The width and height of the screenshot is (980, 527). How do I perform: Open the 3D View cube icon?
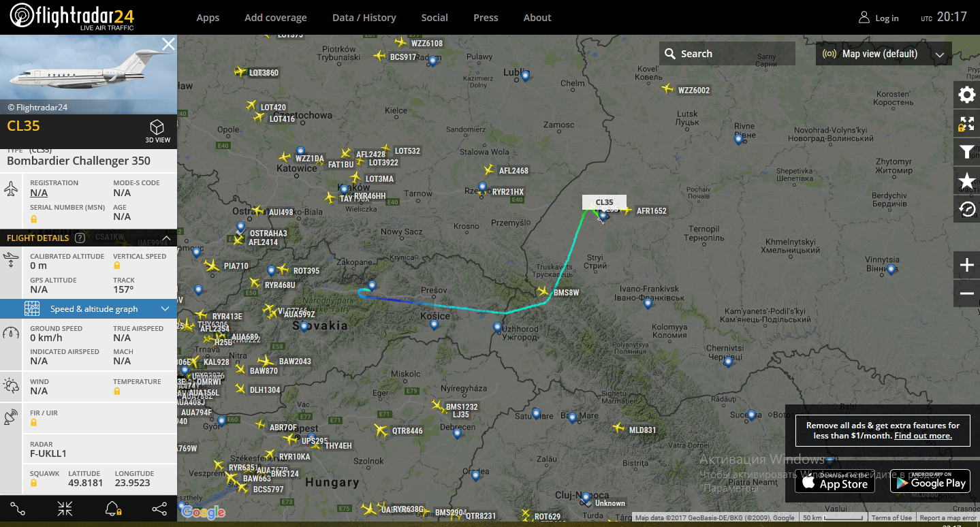tap(157, 131)
